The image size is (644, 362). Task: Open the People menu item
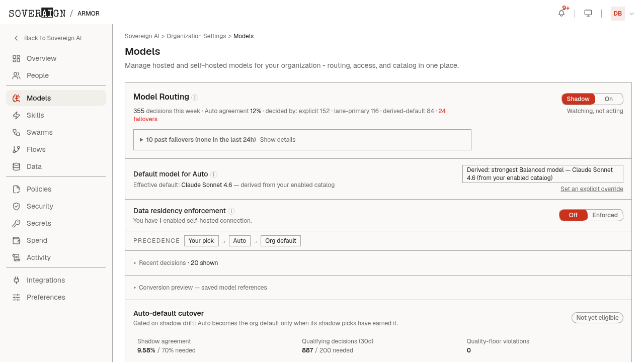click(56, 75)
